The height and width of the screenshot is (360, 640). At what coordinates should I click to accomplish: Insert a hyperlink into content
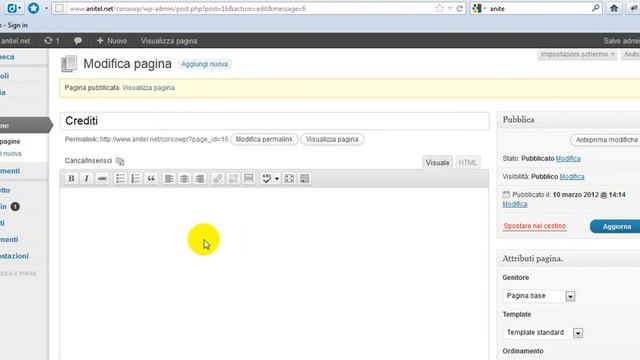[x=218, y=178]
